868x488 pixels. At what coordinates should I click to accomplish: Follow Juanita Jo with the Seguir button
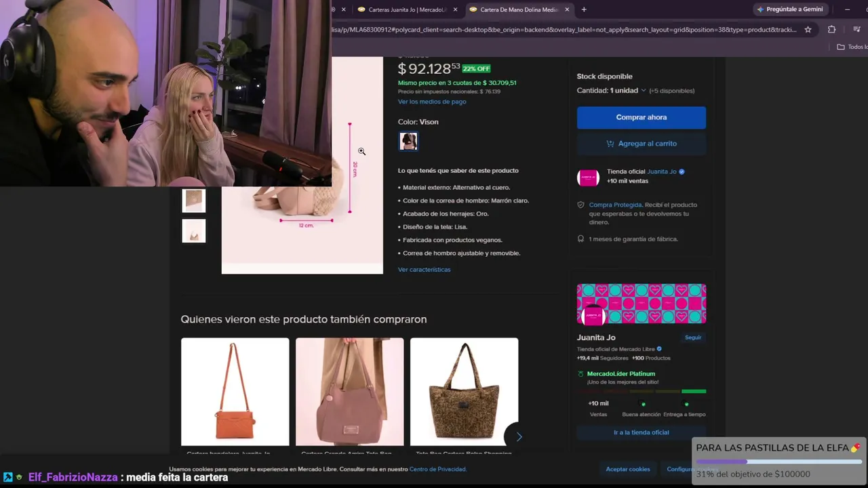[693, 338]
